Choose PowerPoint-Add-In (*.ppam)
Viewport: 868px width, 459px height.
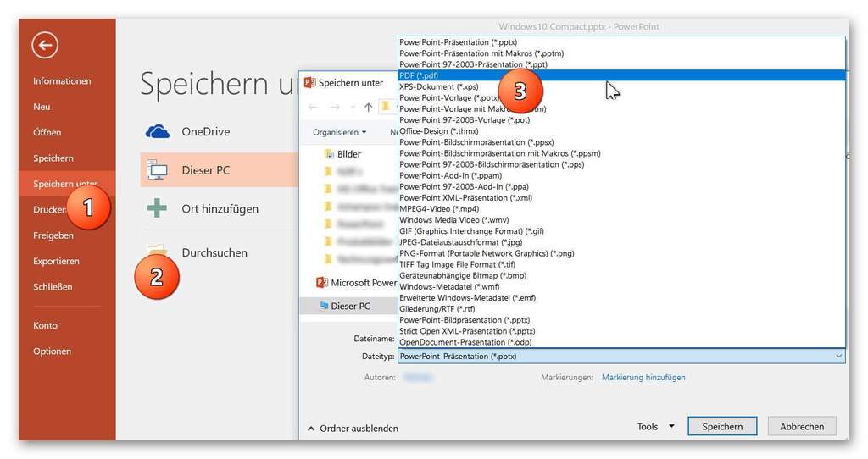click(621, 175)
